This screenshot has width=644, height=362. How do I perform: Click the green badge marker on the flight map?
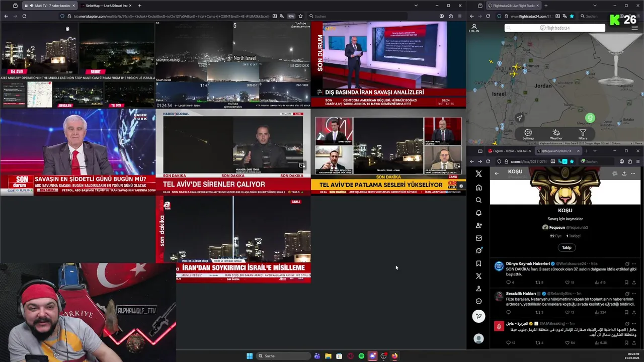pos(590,118)
